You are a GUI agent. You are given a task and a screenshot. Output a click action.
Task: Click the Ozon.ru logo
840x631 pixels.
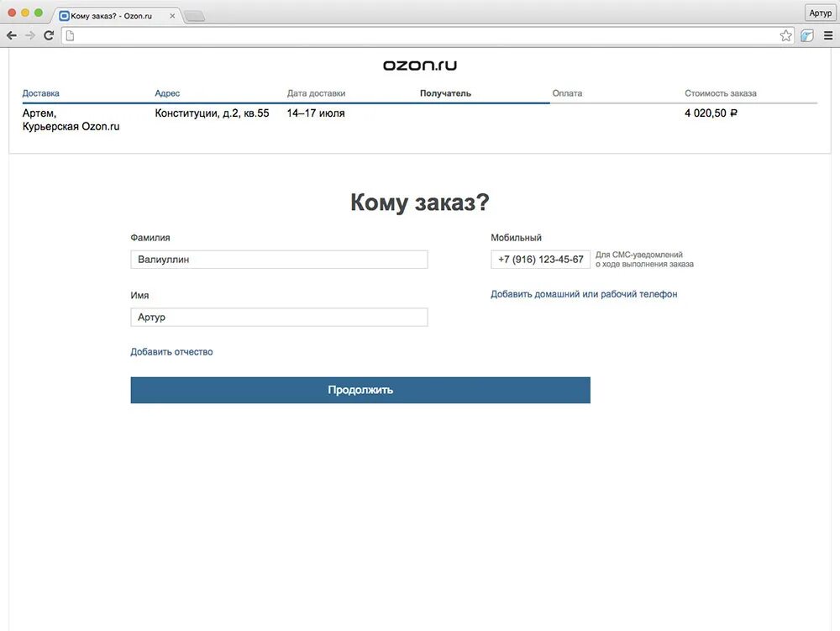(x=419, y=65)
